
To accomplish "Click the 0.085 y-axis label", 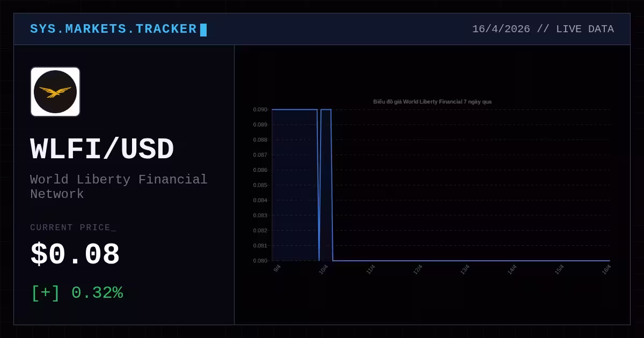I will click(x=260, y=185).
